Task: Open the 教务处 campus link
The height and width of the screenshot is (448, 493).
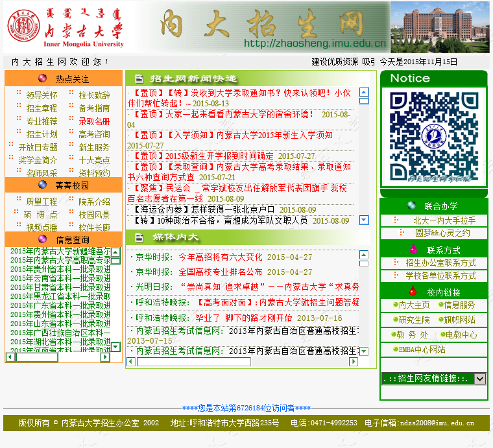Action: coord(412,335)
